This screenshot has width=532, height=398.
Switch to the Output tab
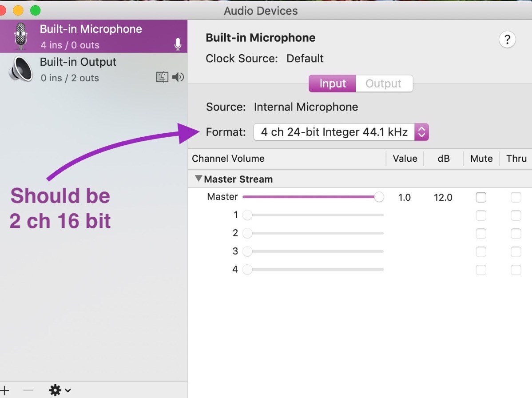tap(384, 84)
